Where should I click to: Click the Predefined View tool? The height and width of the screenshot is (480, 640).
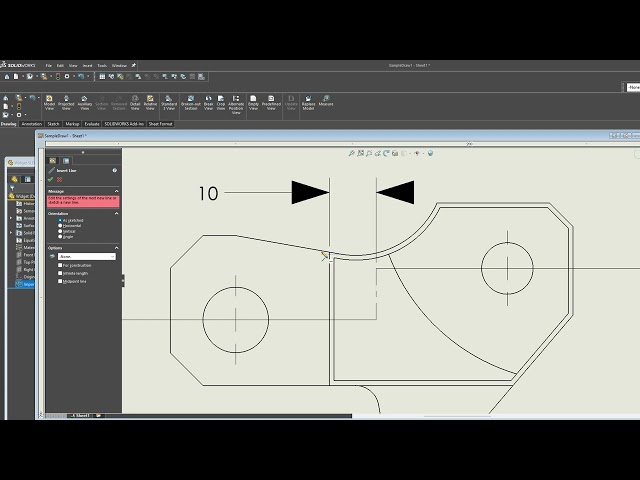pyautogui.click(x=271, y=102)
